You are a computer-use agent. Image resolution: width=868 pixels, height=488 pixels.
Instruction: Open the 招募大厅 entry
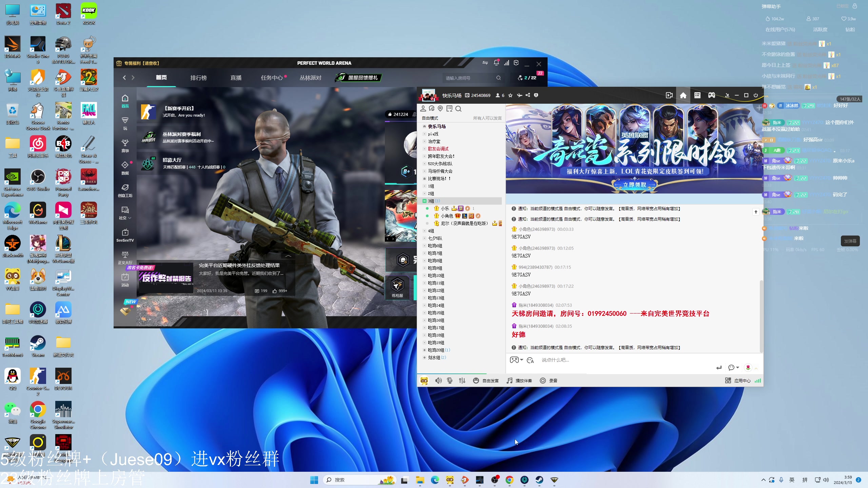(x=183, y=163)
